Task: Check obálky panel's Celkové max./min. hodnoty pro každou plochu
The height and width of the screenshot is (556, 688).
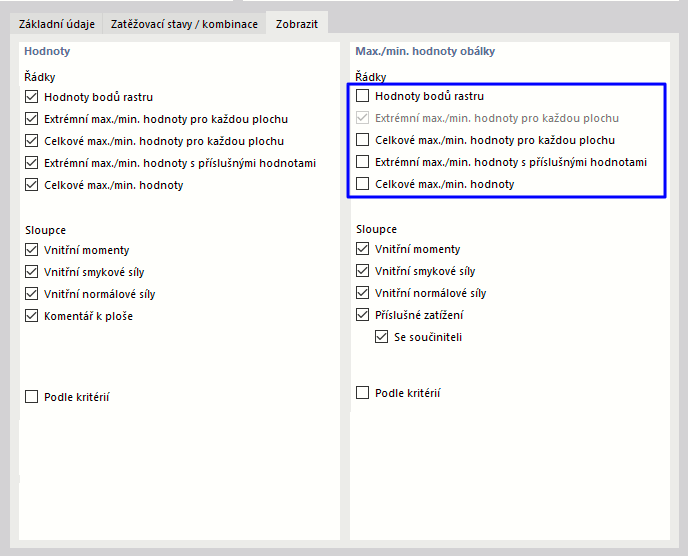Action: (x=363, y=140)
